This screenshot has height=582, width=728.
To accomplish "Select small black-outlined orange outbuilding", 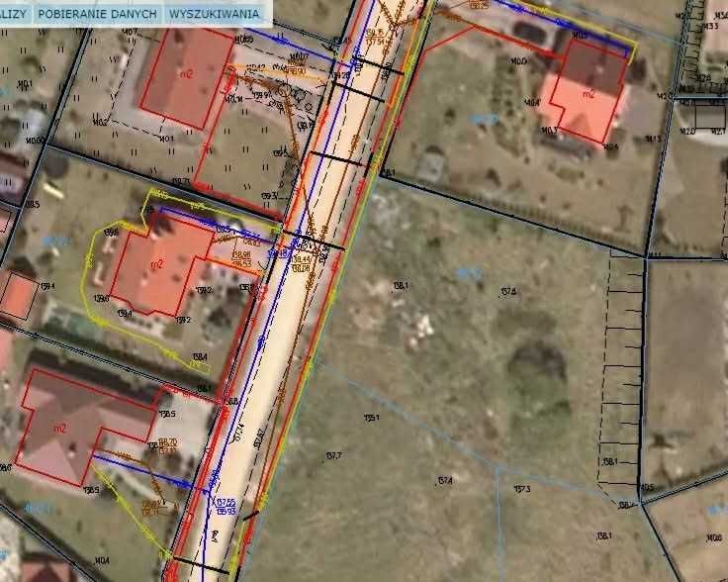I will coord(19,297).
